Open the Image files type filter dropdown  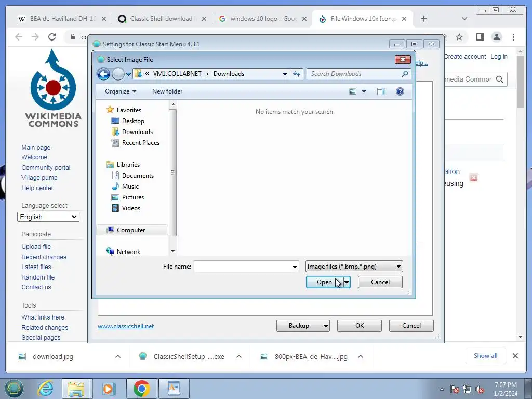point(354,267)
